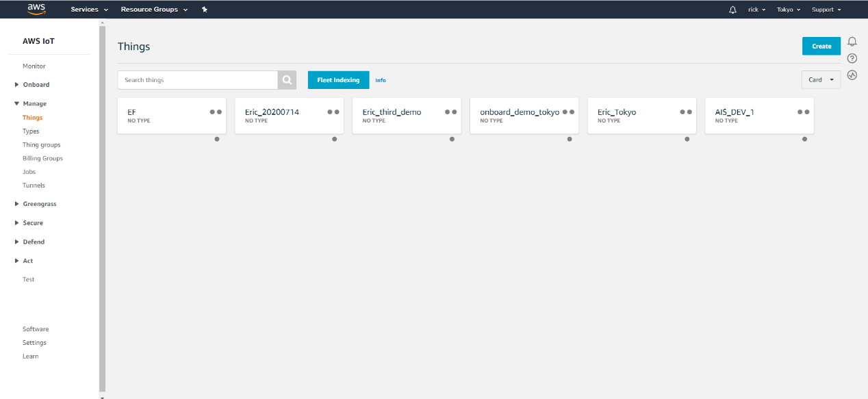Image resolution: width=868 pixels, height=399 pixels.
Task: Click the pin shortcut icon in top bar
Action: tap(204, 10)
